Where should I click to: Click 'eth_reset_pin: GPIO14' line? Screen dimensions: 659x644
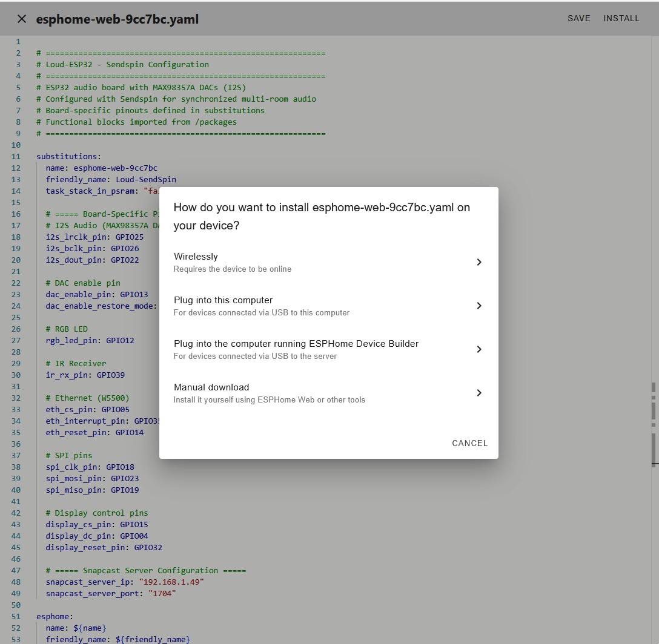click(x=94, y=432)
